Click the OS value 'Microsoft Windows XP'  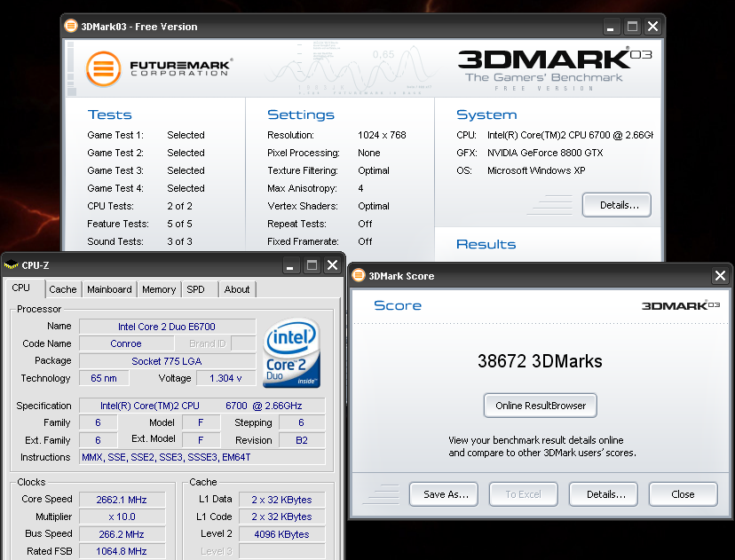pyautogui.click(x=536, y=170)
